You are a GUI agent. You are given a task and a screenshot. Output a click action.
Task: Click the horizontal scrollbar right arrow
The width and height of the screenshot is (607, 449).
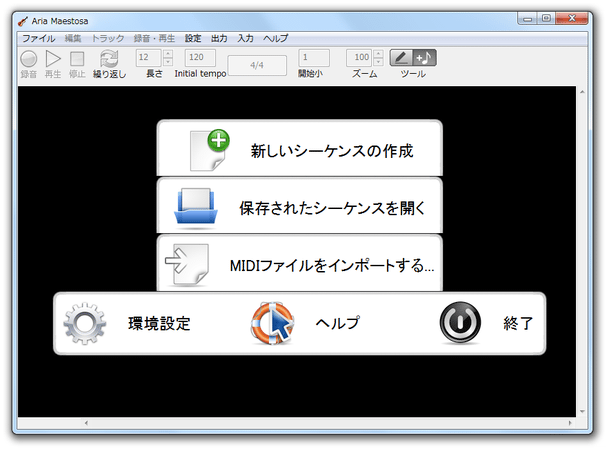click(570, 423)
